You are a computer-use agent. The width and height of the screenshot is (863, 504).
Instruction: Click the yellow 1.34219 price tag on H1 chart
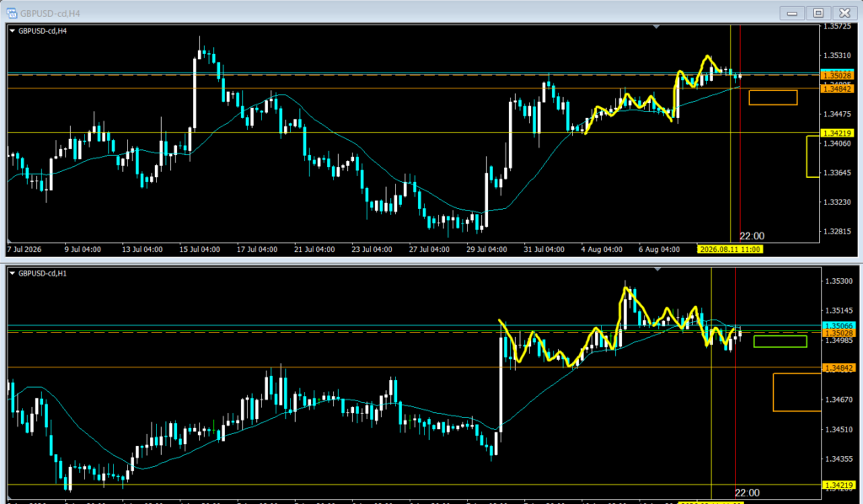coord(839,485)
